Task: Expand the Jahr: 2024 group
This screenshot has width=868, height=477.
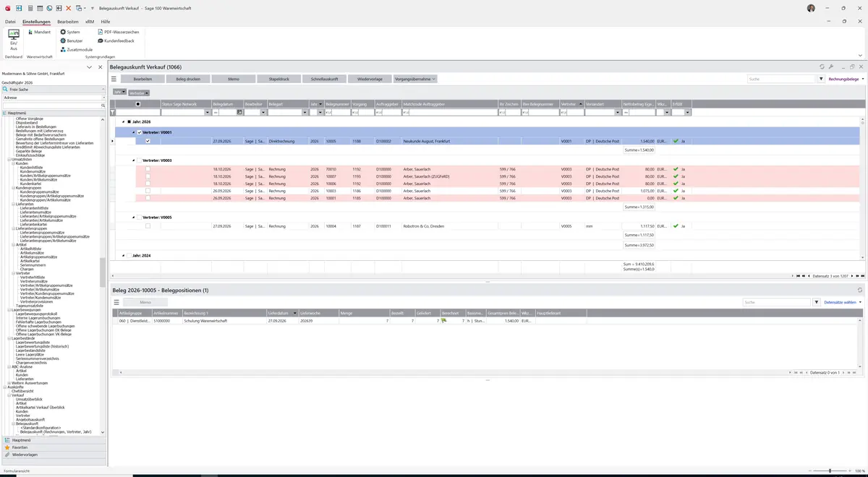Action: click(123, 256)
